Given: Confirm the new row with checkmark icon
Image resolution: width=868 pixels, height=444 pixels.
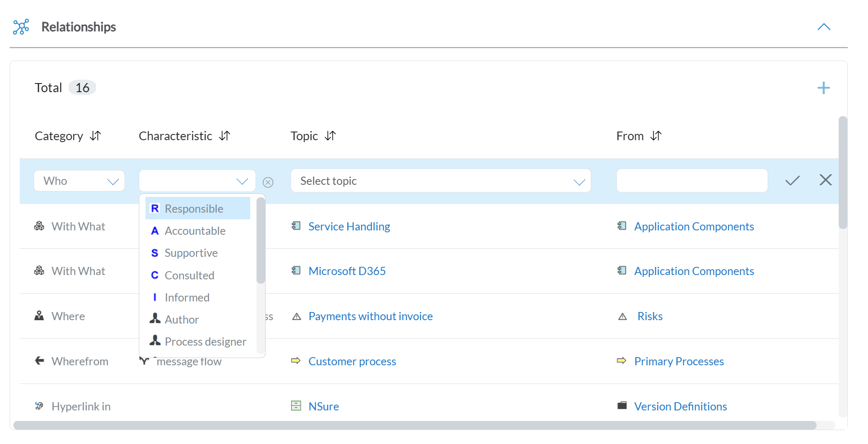Looking at the screenshot, I should point(792,180).
